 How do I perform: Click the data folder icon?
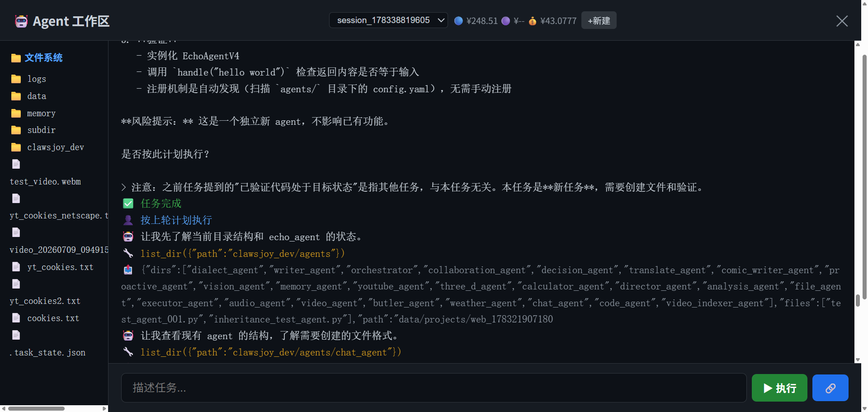point(16,96)
